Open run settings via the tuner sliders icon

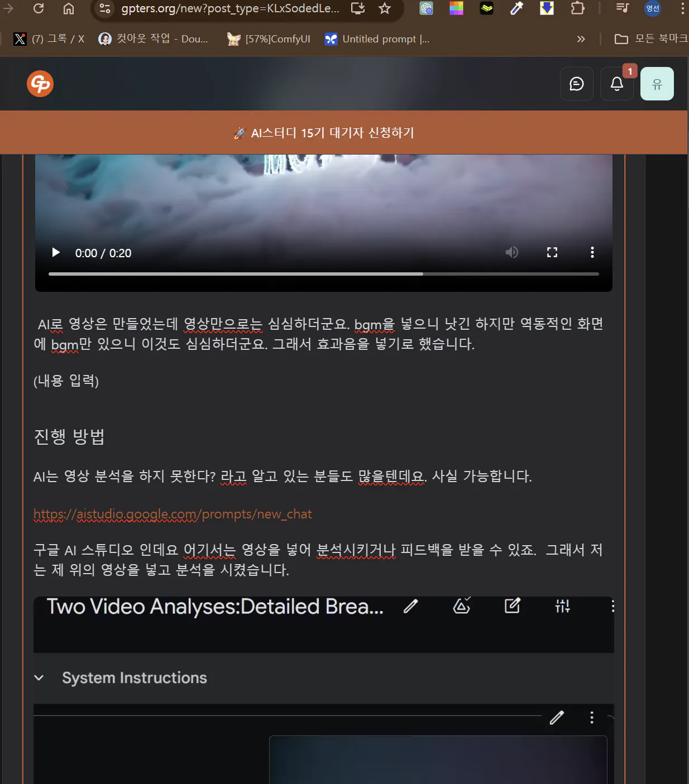563,607
